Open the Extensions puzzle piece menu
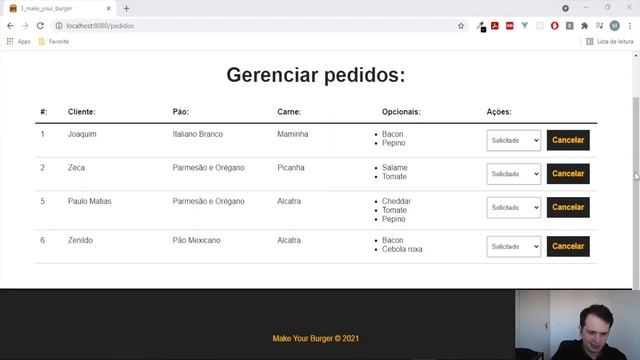 tap(584, 26)
